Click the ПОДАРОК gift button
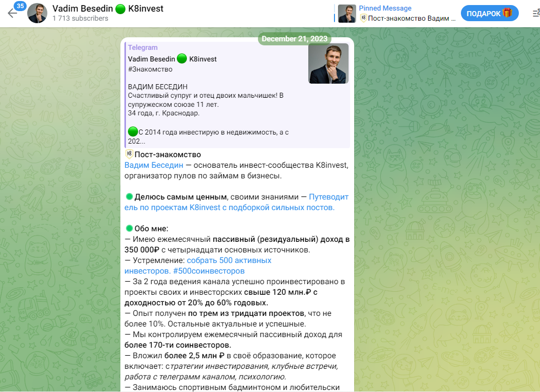The height and width of the screenshot is (392, 540). coord(490,14)
